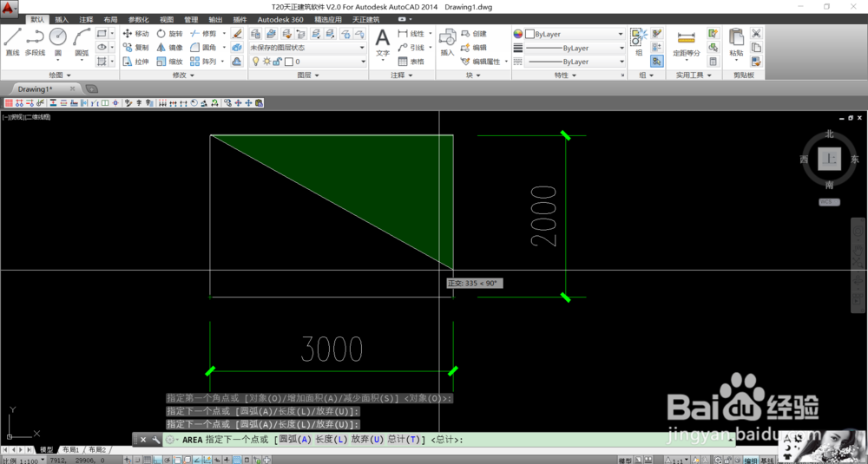Switch to the 布局1 layout tab
Image resolution: width=868 pixels, height=464 pixels.
[x=70, y=449]
